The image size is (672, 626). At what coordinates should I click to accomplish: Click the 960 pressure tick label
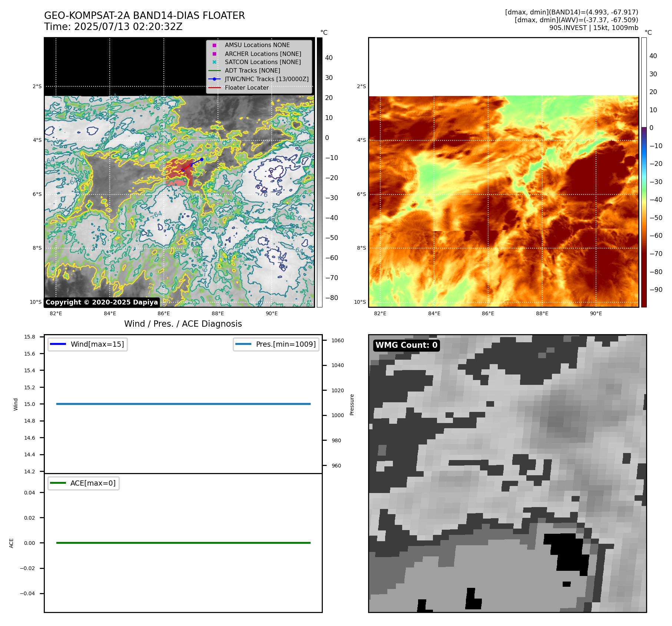[336, 466]
